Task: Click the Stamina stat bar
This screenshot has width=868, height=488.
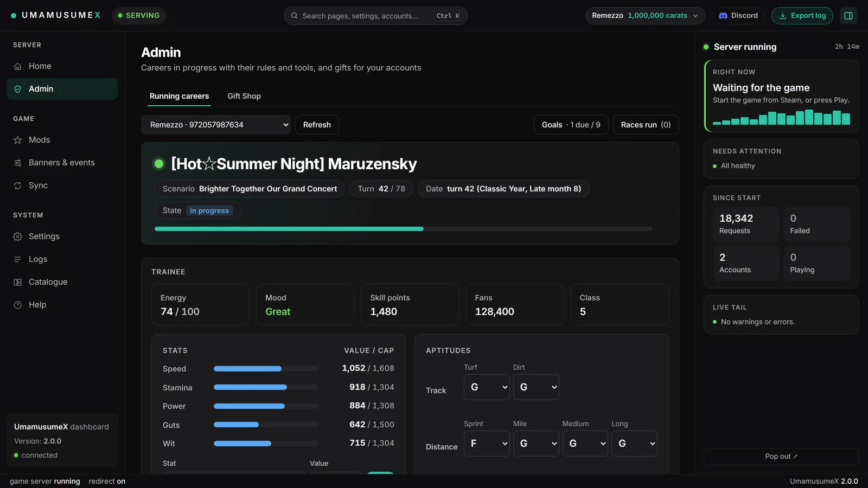Action: pos(266,387)
